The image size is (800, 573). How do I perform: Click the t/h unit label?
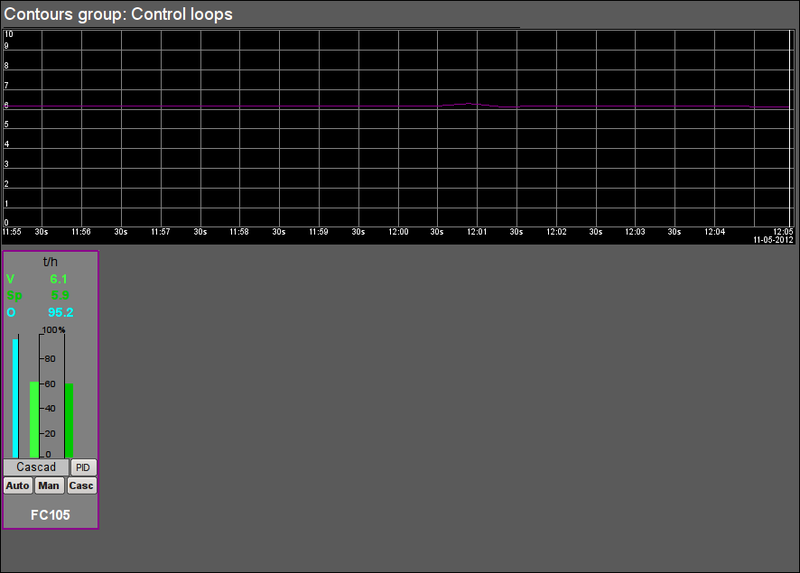[50, 262]
